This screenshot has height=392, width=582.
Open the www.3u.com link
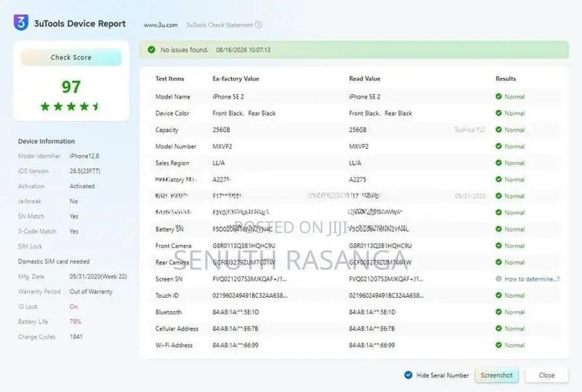click(161, 25)
